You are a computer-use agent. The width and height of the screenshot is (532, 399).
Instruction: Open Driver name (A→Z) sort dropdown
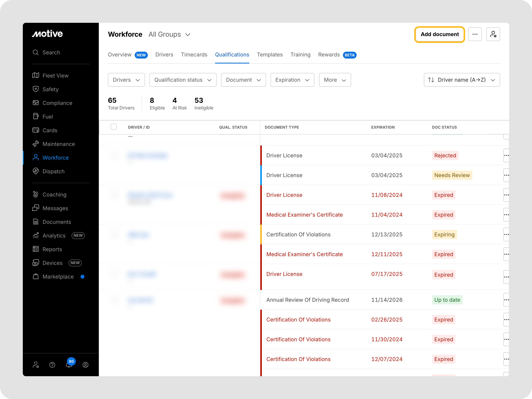(462, 80)
